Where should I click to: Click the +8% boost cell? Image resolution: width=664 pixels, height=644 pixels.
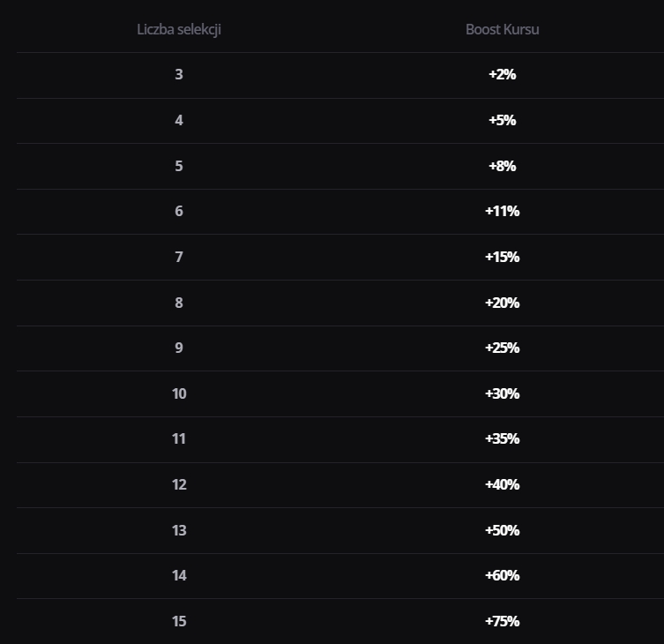click(503, 166)
